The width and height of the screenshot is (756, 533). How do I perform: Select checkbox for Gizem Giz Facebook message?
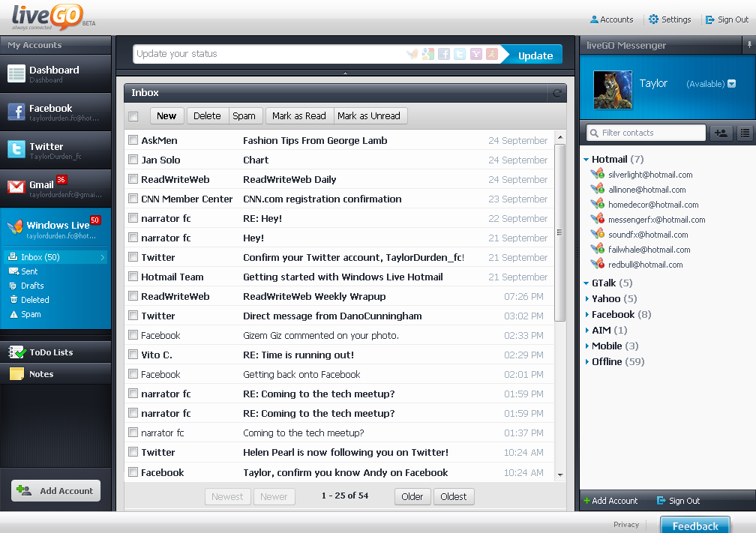click(133, 335)
